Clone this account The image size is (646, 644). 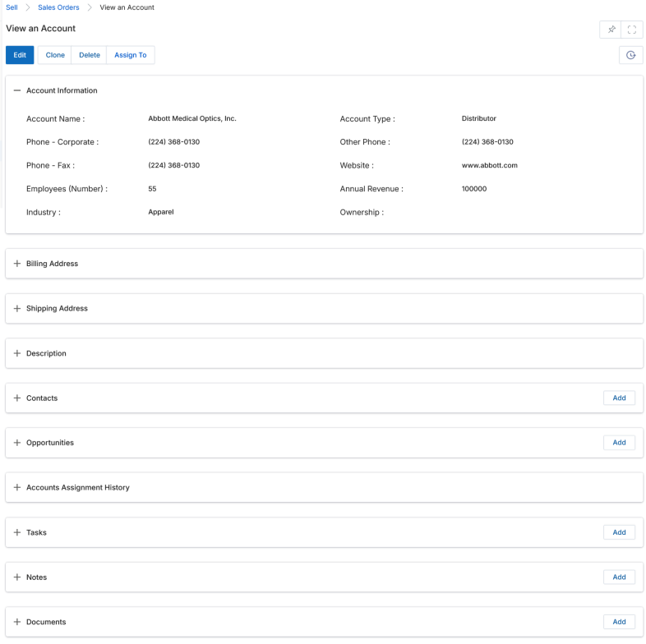coord(55,55)
